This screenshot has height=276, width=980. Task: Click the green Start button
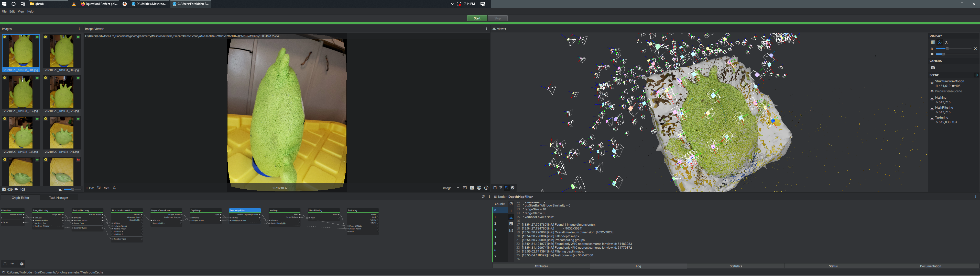tap(477, 18)
